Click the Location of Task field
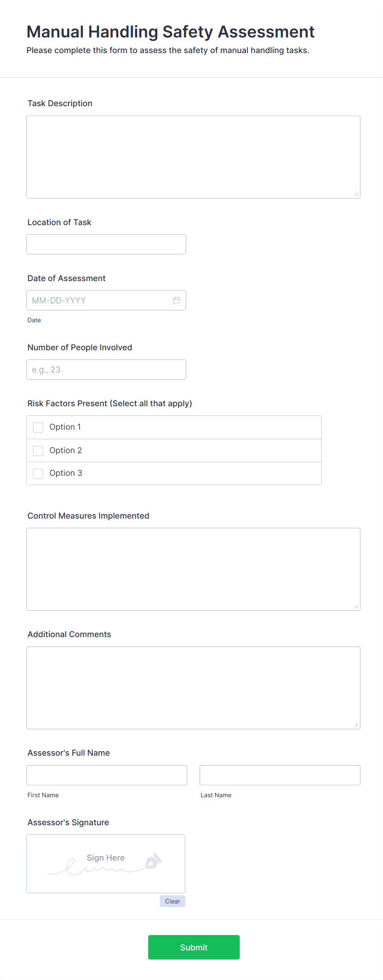383x980 pixels. (106, 244)
